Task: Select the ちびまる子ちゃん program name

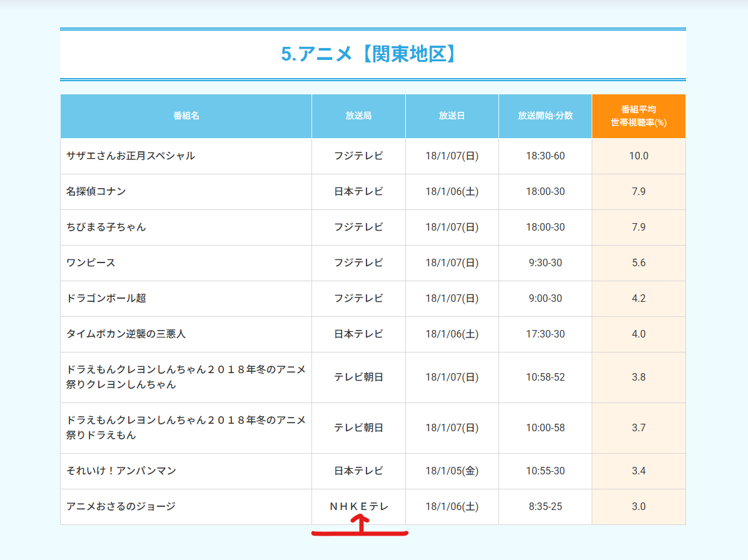Action: point(106,227)
